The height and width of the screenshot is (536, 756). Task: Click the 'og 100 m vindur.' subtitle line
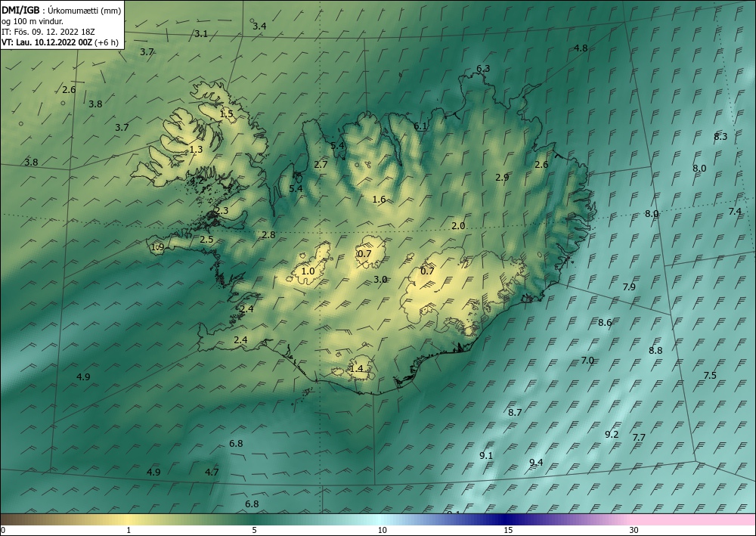tap(33, 20)
